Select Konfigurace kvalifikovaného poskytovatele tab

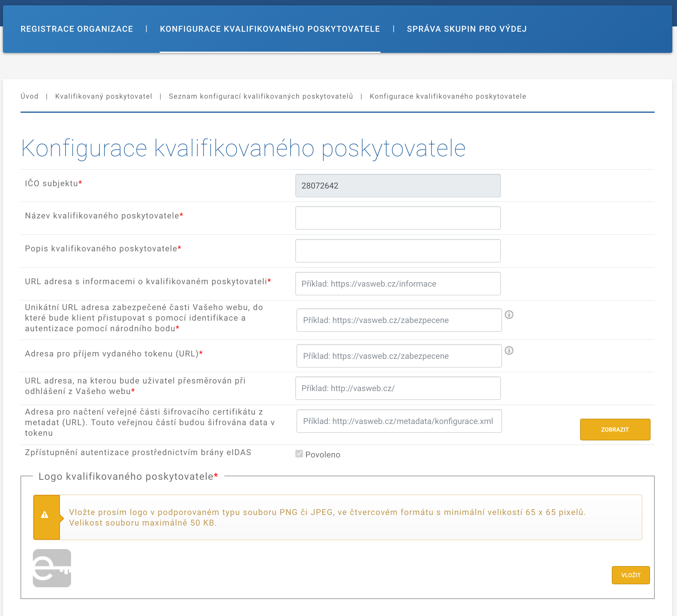[270, 29]
